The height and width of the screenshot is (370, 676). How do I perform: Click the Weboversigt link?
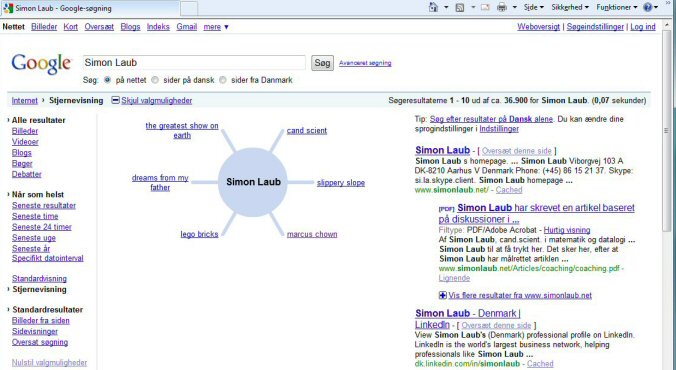pos(538,27)
